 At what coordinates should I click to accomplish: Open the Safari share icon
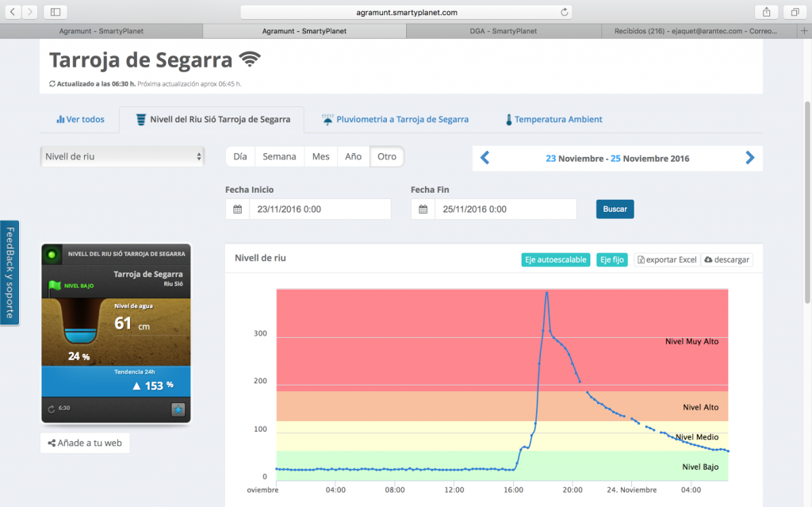tap(766, 12)
